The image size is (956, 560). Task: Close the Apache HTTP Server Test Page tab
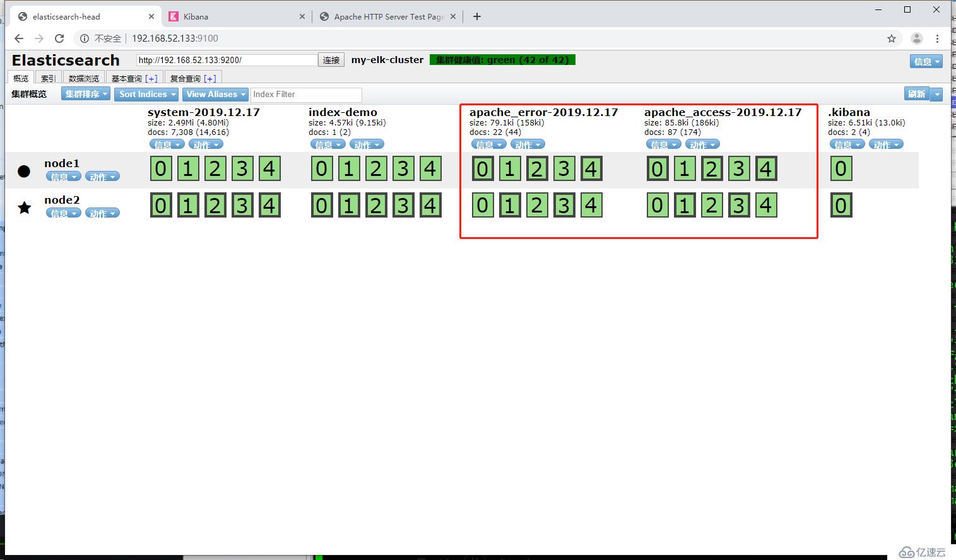click(x=453, y=16)
